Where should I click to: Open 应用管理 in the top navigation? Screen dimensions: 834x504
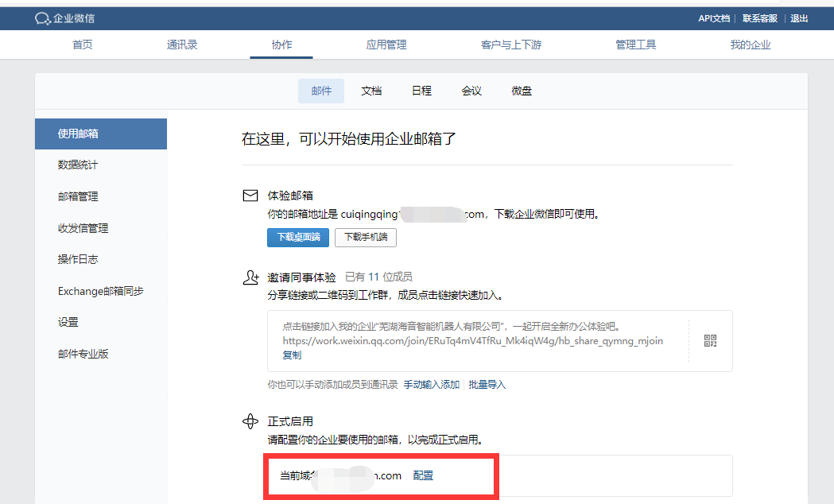386,45
